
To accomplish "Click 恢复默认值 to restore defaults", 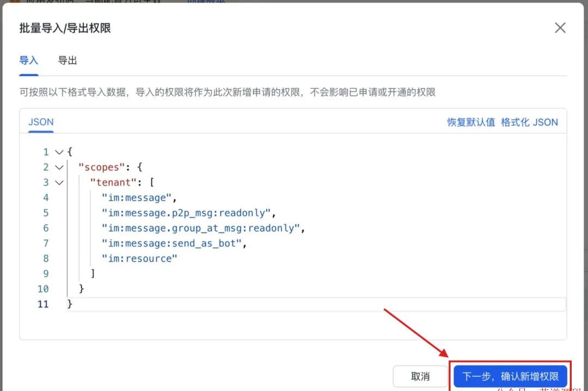I will click(x=471, y=122).
